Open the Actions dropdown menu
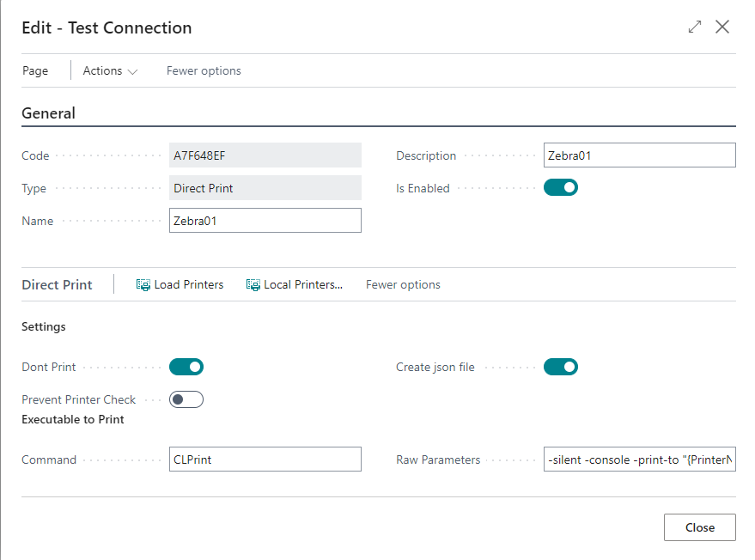Viewport: 755px width, 560px height. pyautogui.click(x=110, y=71)
